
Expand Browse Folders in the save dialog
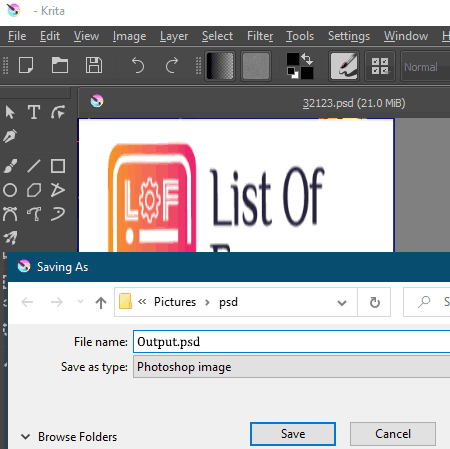tap(69, 437)
